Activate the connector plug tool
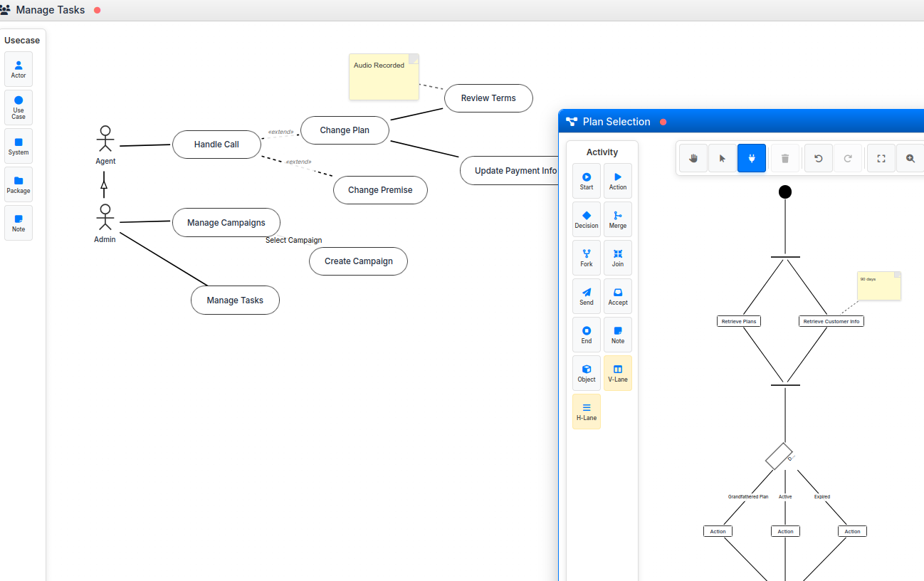Viewport: 924px width, 581px height. (x=752, y=158)
